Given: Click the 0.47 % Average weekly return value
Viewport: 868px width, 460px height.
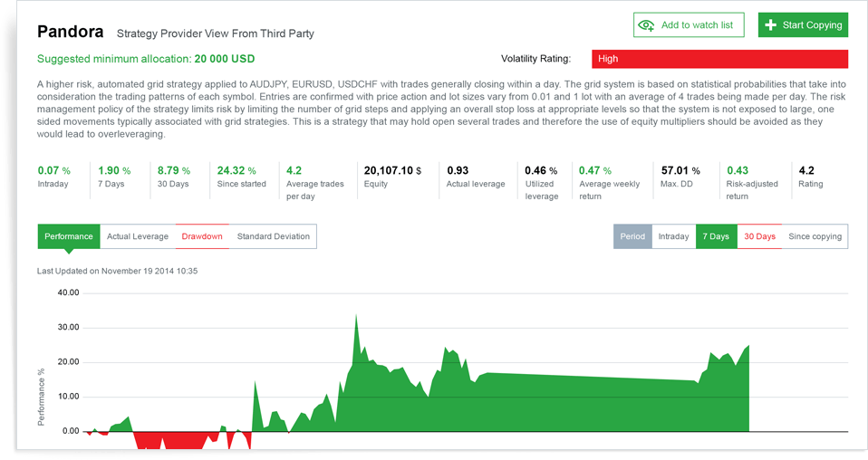Looking at the screenshot, I should click(595, 170).
